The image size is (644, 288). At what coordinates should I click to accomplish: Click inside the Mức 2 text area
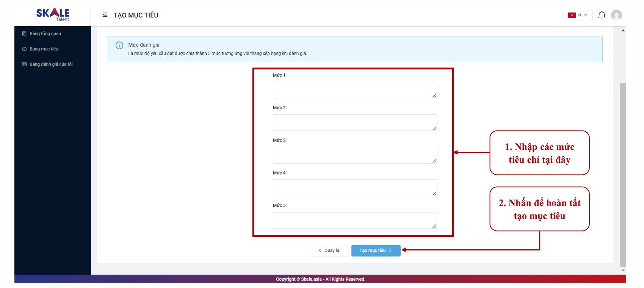354,123
